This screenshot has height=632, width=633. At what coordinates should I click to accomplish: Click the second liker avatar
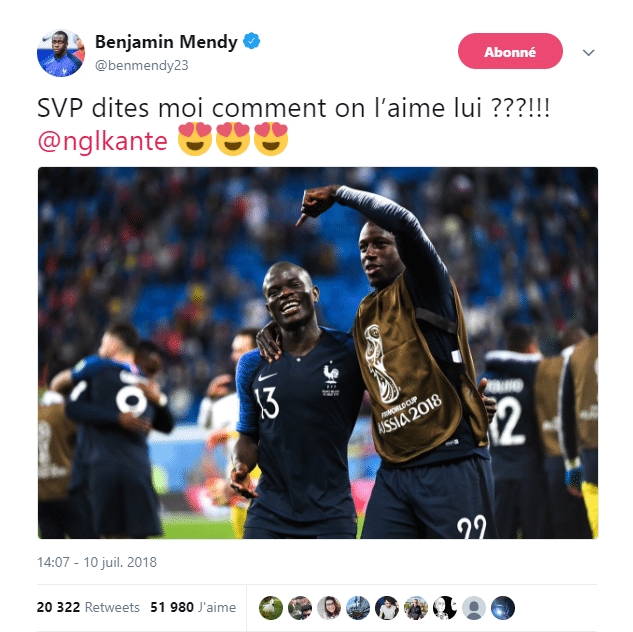point(300,607)
